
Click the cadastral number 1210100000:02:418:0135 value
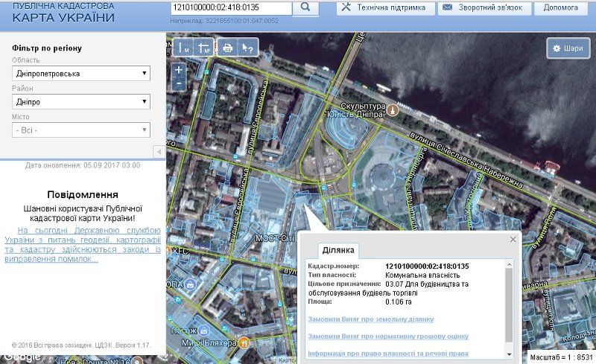[427, 266]
